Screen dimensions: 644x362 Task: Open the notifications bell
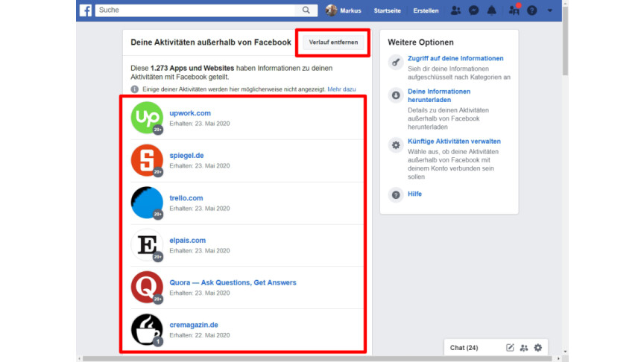click(492, 10)
